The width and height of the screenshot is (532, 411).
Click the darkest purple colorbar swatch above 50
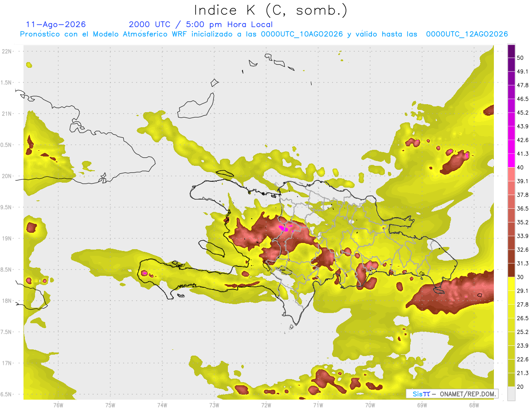[511, 51]
